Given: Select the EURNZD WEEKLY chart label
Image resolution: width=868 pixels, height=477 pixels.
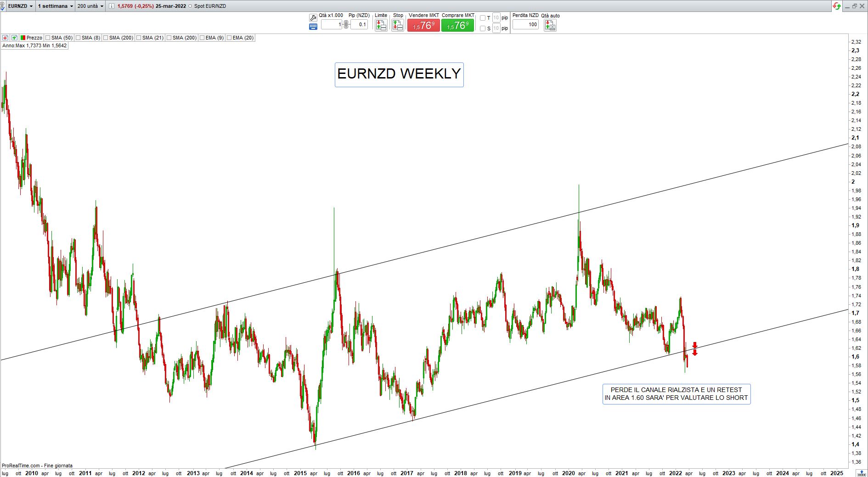Looking at the screenshot, I should point(399,74).
